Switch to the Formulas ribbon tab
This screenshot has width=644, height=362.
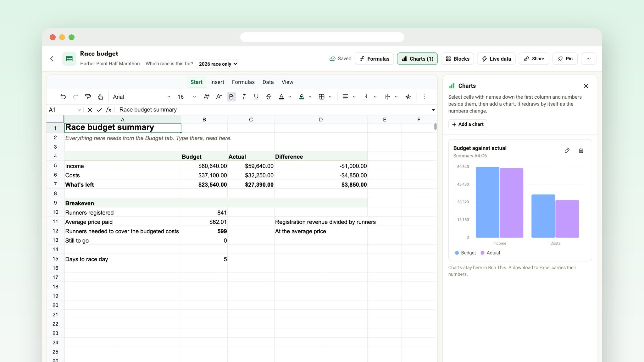coord(243,82)
